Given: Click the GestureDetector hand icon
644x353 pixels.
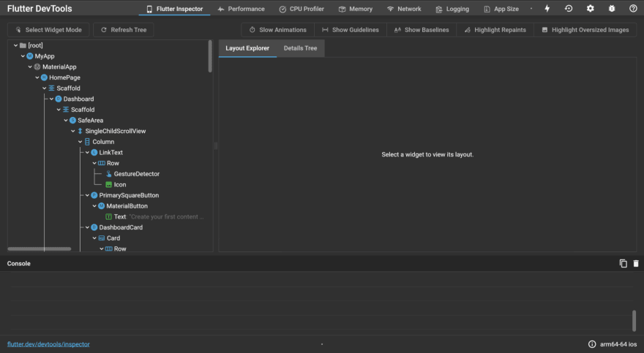Looking at the screenshot, I should [109, 174].
